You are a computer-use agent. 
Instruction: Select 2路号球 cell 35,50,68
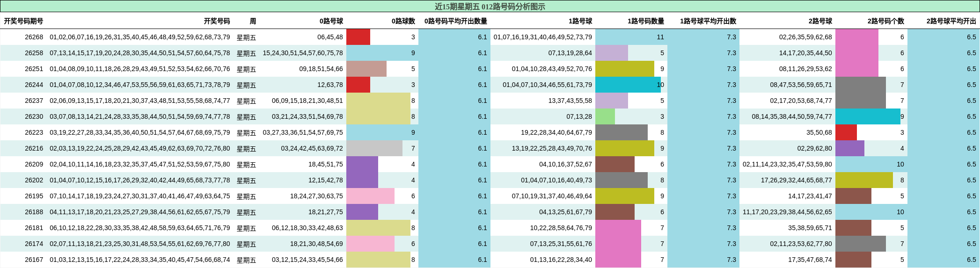click(x=819, y=132)
